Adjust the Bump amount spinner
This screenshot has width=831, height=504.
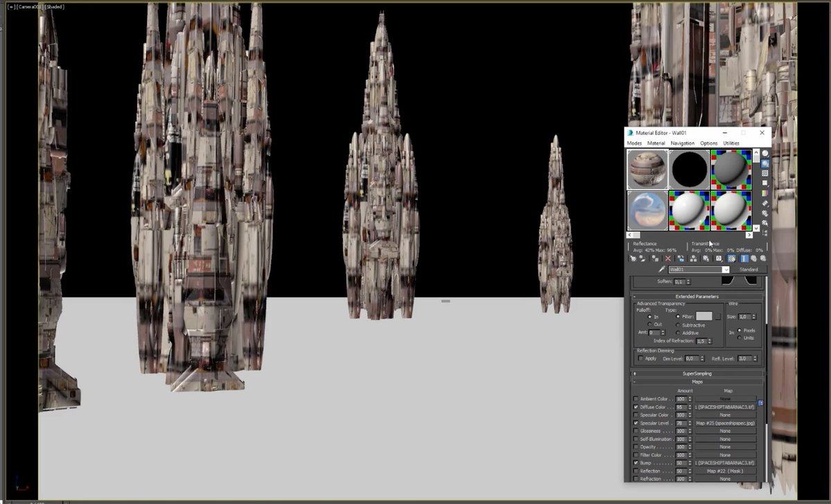coord(690,463)
